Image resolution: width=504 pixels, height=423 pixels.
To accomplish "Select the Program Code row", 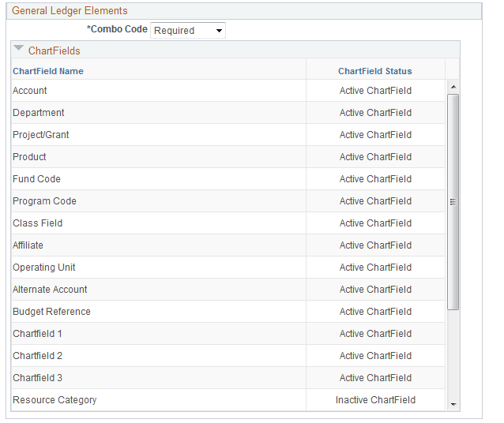I will (x=228, y=201).
